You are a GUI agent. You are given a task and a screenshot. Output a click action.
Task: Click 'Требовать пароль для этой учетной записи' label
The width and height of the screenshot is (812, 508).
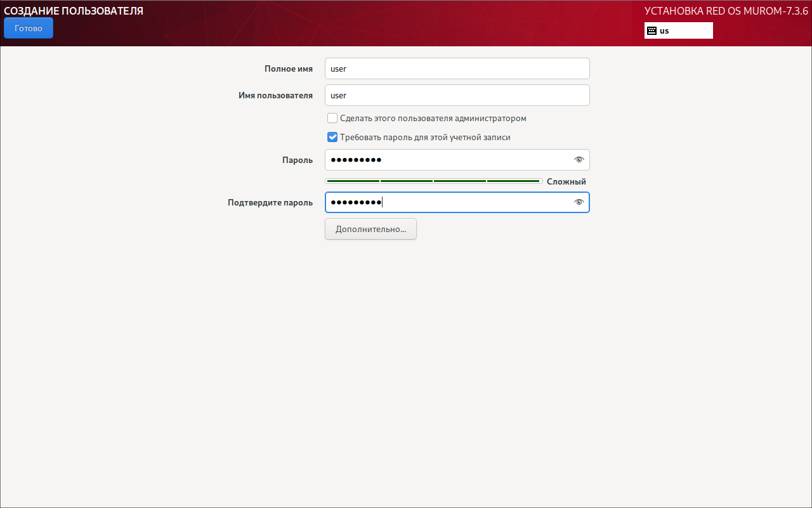click(x=425, y=137)
